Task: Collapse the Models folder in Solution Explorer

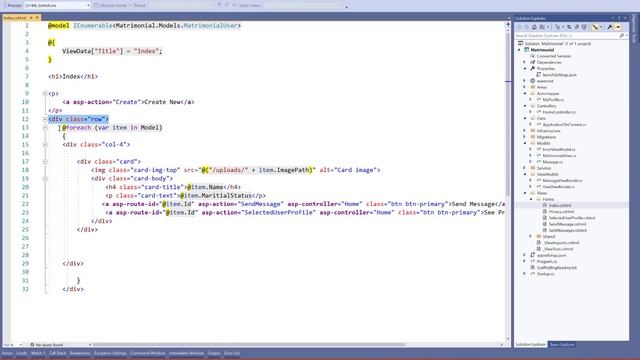Action: coord(525,143)
